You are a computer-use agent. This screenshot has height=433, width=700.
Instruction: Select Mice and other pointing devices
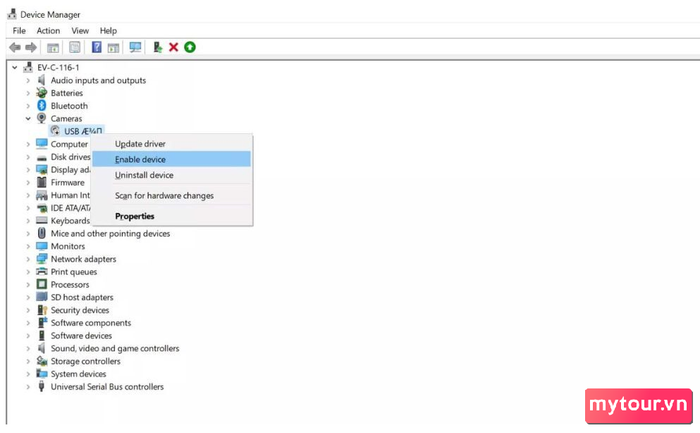click(x=110, y=233)
